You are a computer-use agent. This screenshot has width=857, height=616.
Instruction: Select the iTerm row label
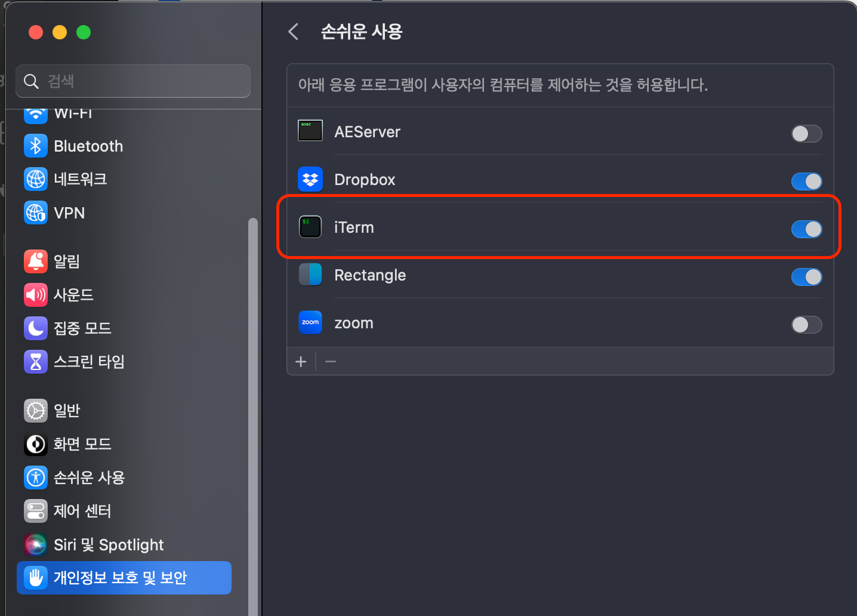(354, 227)
